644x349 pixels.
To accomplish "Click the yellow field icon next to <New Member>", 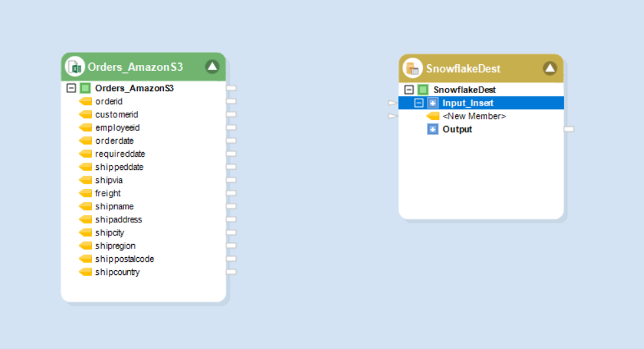I will tap(433, 116).
